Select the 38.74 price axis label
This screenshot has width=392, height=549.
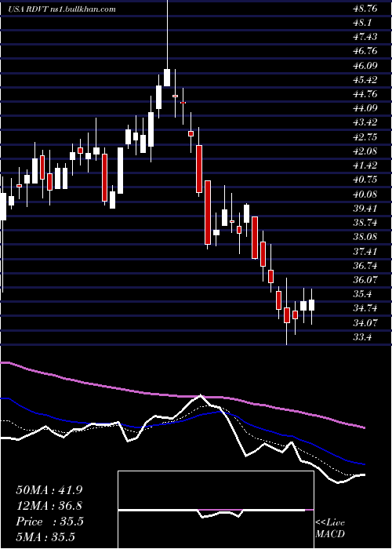pos(365,222)
